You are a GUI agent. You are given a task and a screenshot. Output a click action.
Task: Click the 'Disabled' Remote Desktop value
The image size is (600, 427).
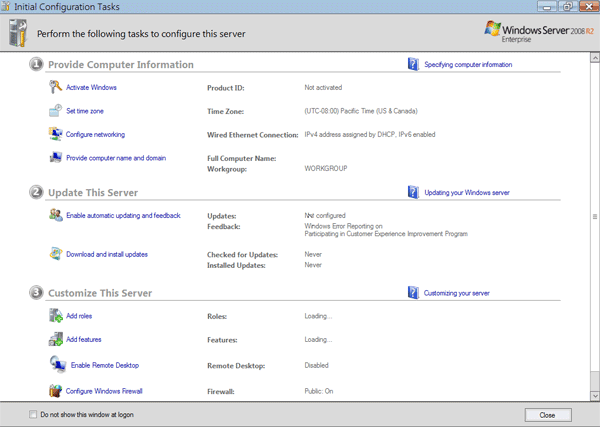point(316,365)
